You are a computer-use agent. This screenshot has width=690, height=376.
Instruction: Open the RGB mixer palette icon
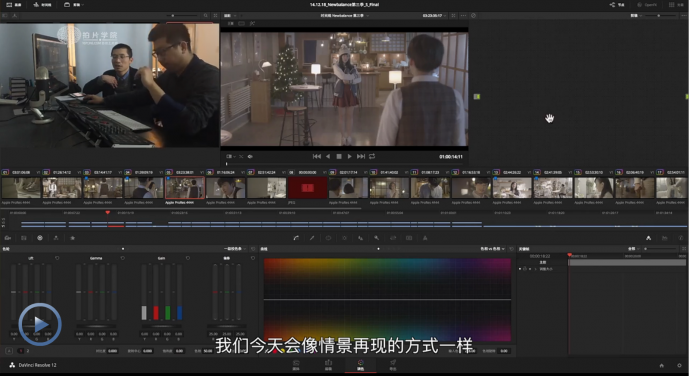[x=56, y=238]
